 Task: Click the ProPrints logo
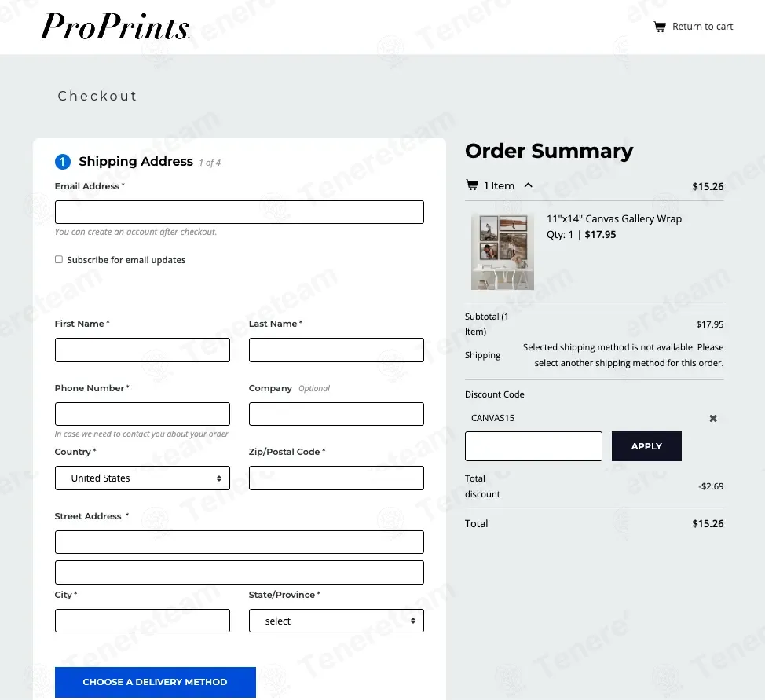[x=115, y=27]
